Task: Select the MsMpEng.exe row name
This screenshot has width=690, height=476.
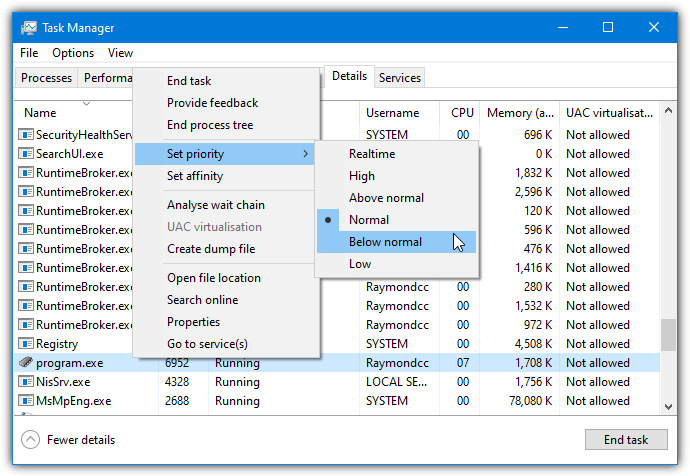Action: tap(73, 401)
